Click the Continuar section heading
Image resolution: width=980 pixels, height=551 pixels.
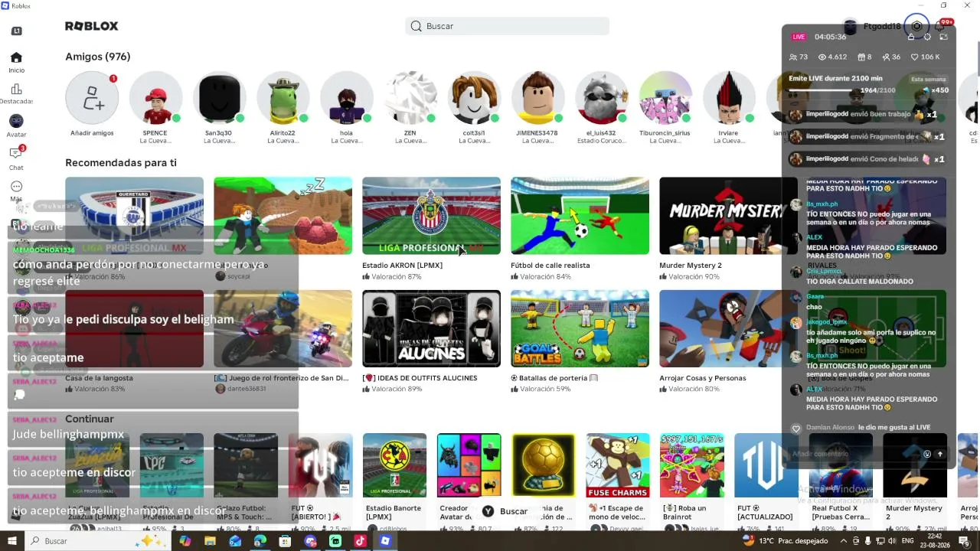click(90, 419)
